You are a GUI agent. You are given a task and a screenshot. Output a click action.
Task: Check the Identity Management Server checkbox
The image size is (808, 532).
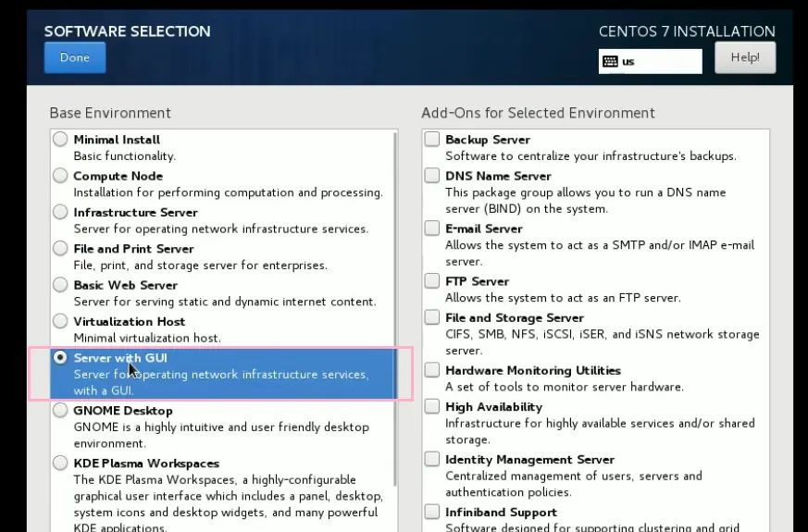[432, 459]
